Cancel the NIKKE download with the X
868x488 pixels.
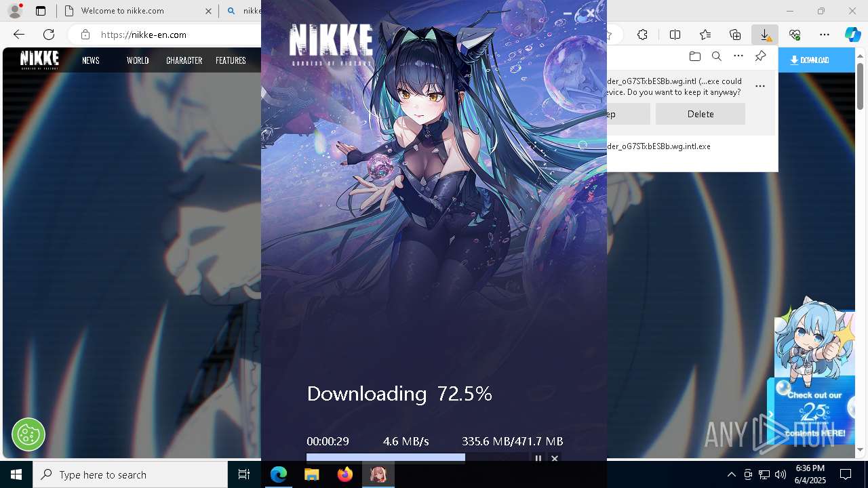[555, 458]
